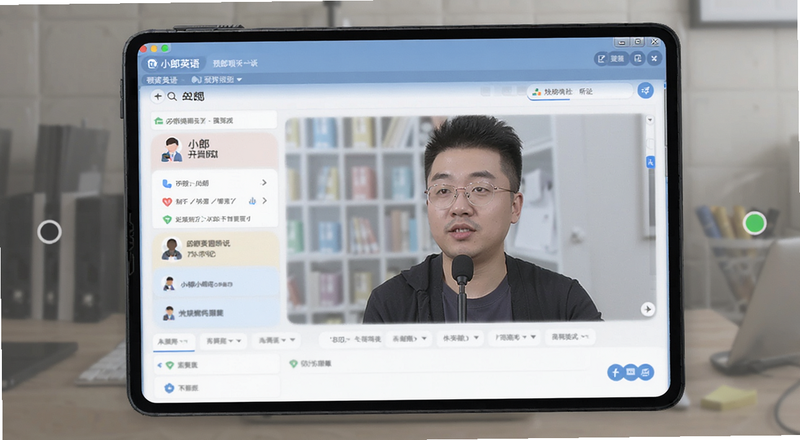Screen dimensions: 800x440
Task: Select the colored-icon tab with the blue underline
Action: 551,92
